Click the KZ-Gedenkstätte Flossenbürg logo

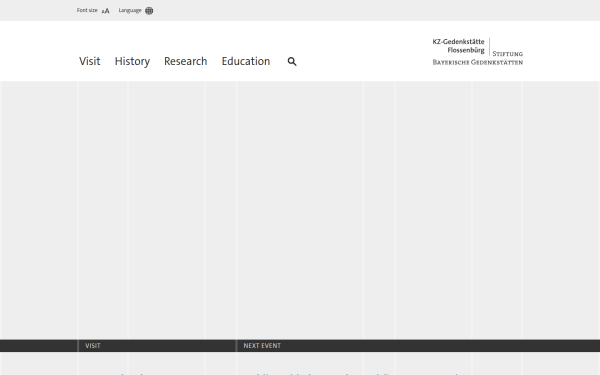click(458, 46)
